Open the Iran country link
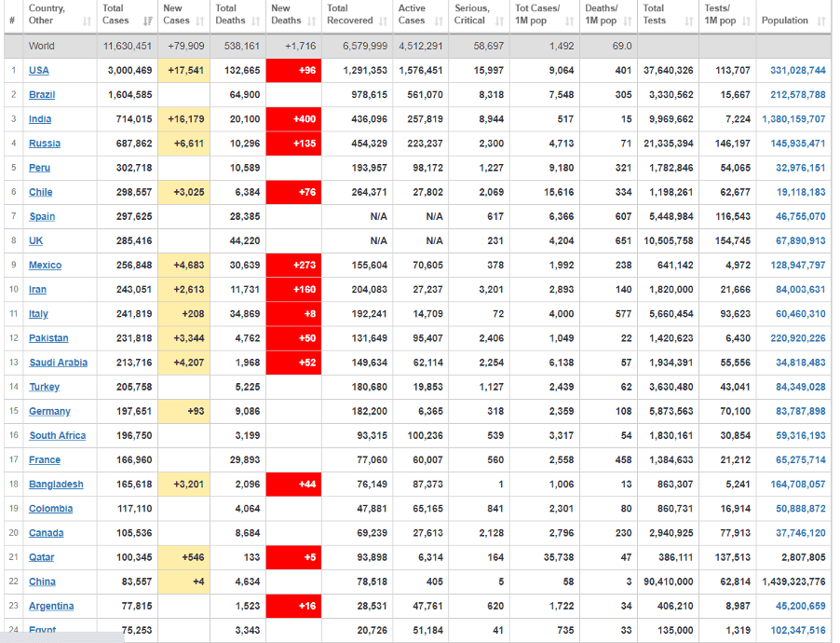 click(37, 290)
